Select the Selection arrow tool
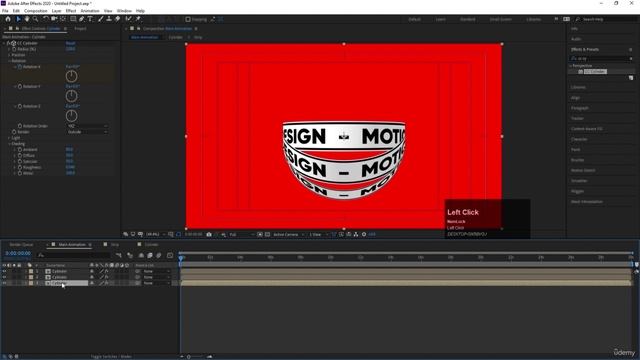The width and height of the screenshot is (640, 360). pyautogui.click(x=18, y=19)
